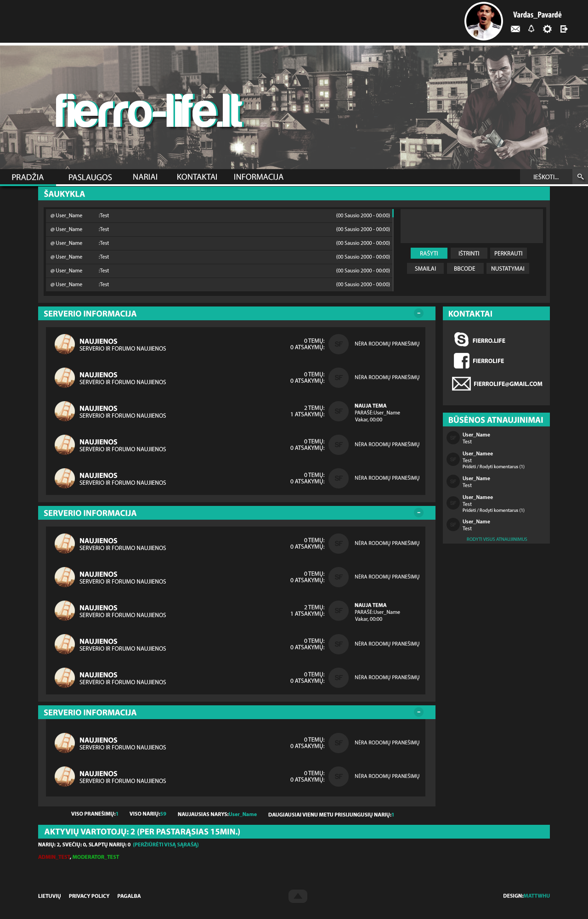Viewport: 588px width, 919px height.
Task: Click the shoutbox scrollbar handle
Action: [393, 213]
